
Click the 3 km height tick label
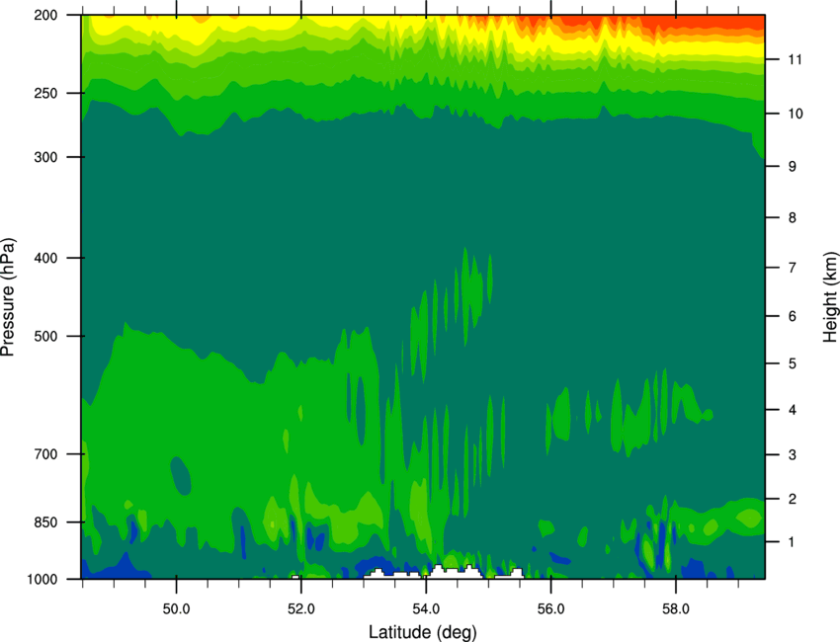[793, 455]
